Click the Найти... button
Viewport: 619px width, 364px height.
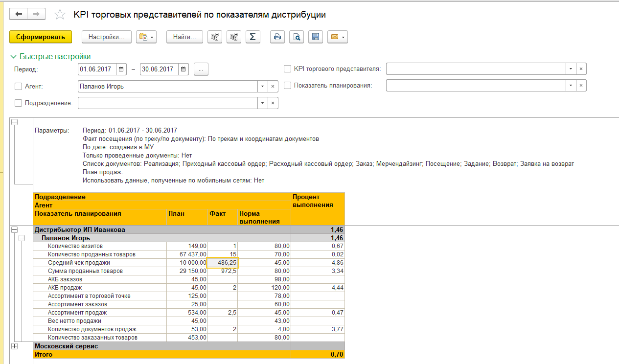[184, 37]
